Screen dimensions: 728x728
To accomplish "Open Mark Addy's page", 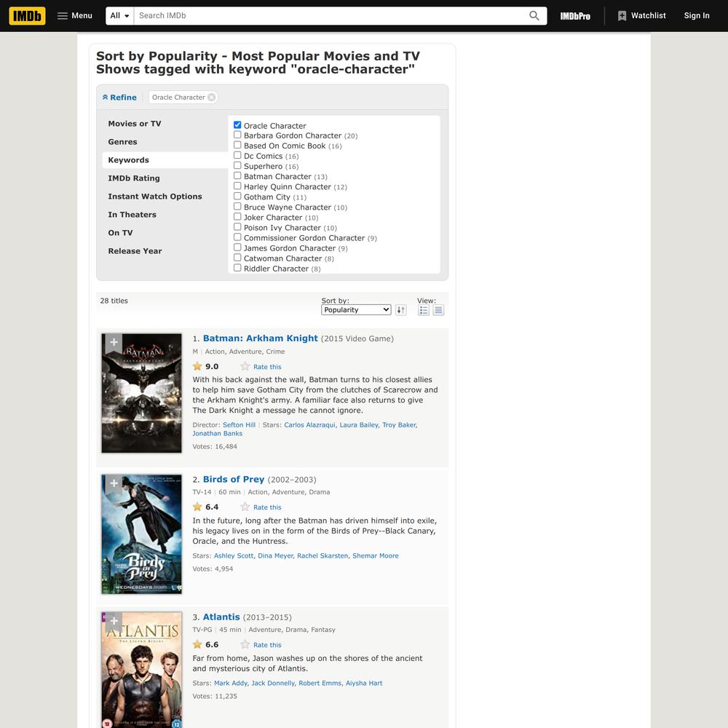I will pyautogui.click(x=232, y=683).
